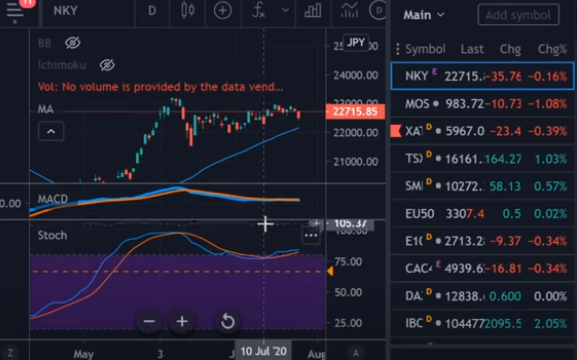Select the IBC row in the watchlist
The height and width of the screenshot is (360, 577).
(482, 324)
